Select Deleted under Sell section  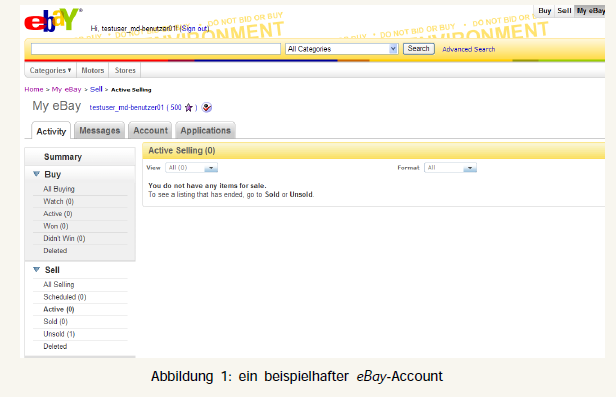pos(55,346)
